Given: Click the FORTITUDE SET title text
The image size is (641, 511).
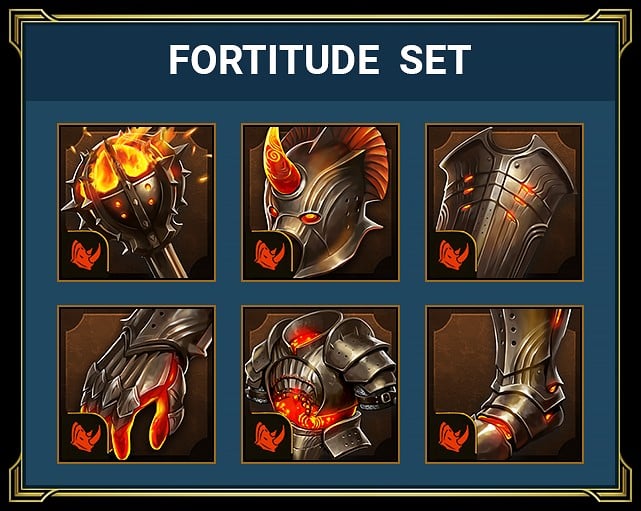Looking at the screenshot, I should 320,60.
